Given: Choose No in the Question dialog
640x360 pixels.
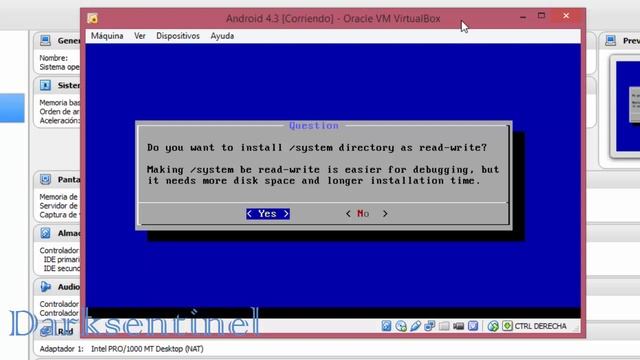Looking at the screenshot, I should 366,213.
